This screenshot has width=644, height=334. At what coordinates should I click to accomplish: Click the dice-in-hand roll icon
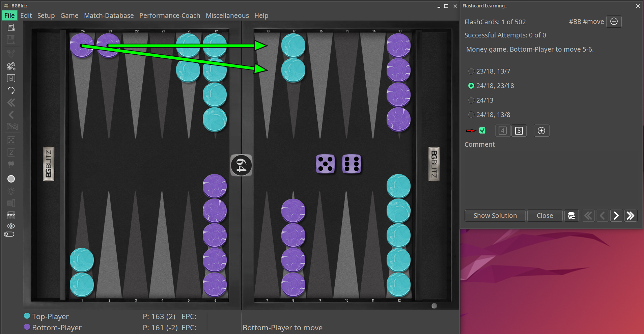click(11, 66)
